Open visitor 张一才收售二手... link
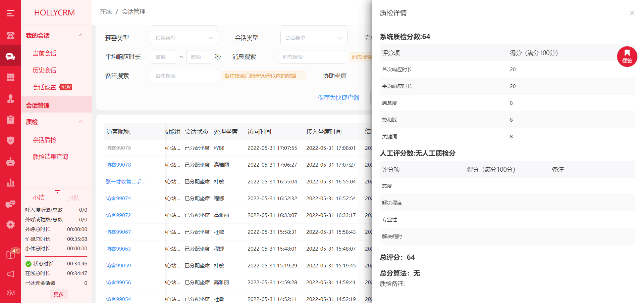 pos(126,181)
